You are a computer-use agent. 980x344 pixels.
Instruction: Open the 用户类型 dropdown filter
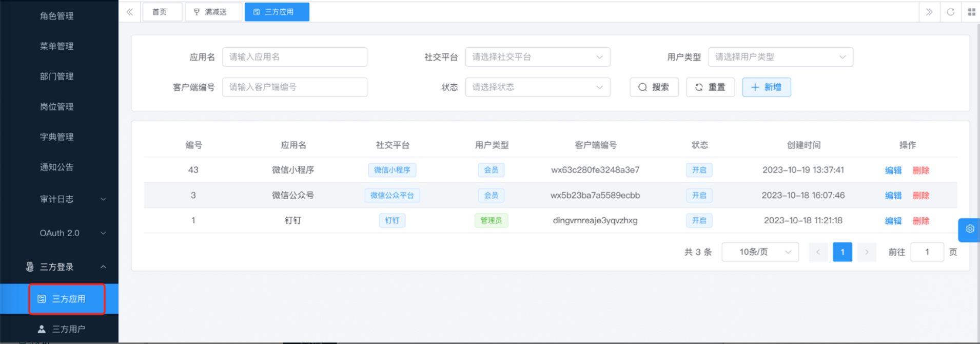pyautogui.click(x=780, y=57)
